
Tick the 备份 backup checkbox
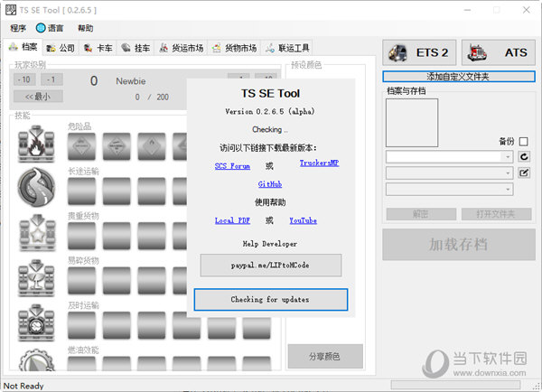[523, 142]
